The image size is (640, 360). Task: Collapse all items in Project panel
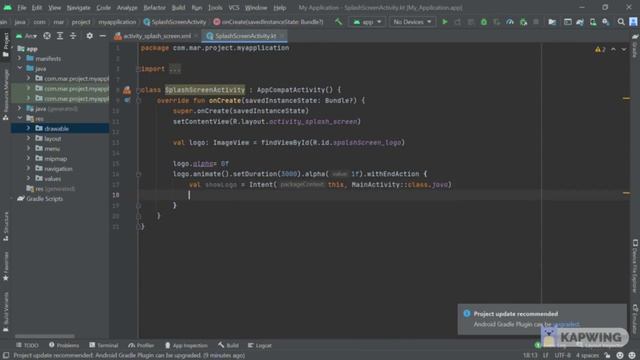point(73,36)
